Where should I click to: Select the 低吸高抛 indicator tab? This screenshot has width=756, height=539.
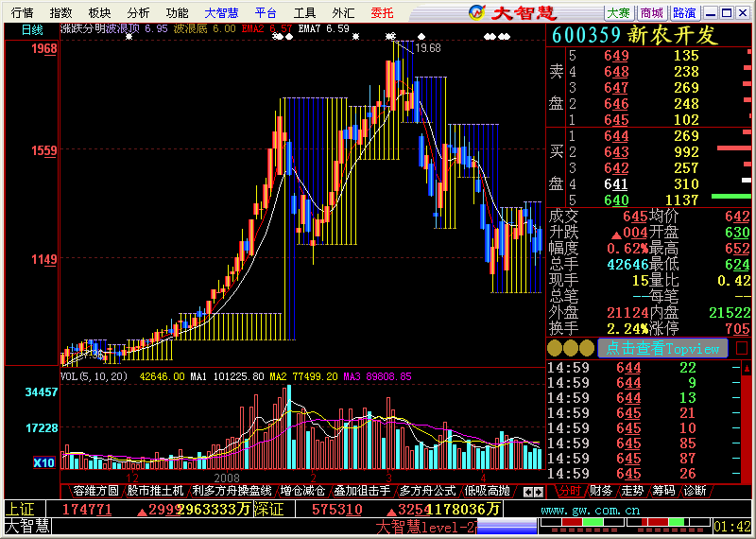click(487, 491)
